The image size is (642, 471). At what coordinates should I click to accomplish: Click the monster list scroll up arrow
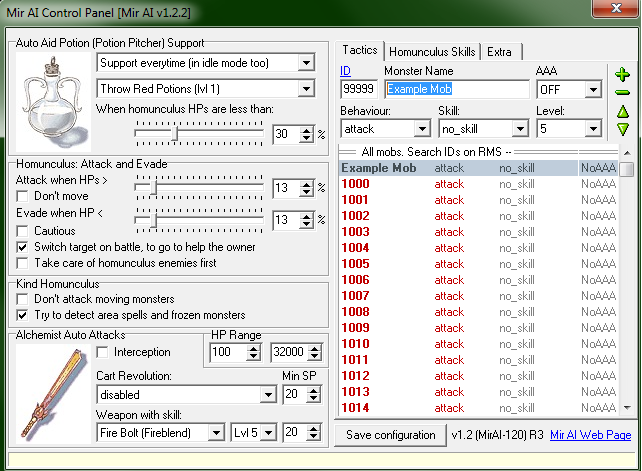pos(626,153)
